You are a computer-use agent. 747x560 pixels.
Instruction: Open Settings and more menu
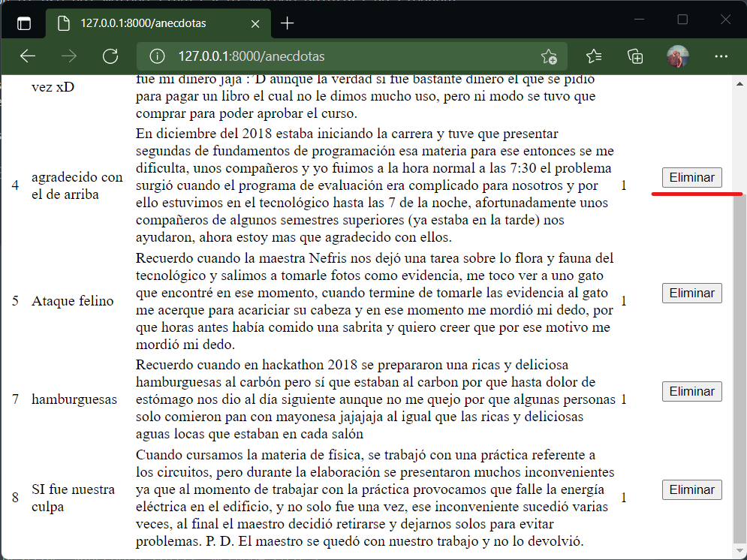pyautogui.click(x=721, y=56)
